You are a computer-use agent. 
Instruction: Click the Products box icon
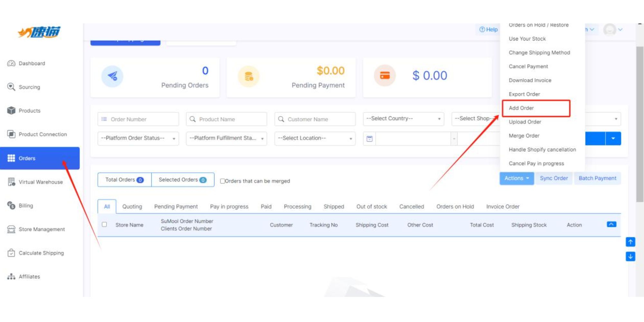pyautogui.click(x=11, y=110)
